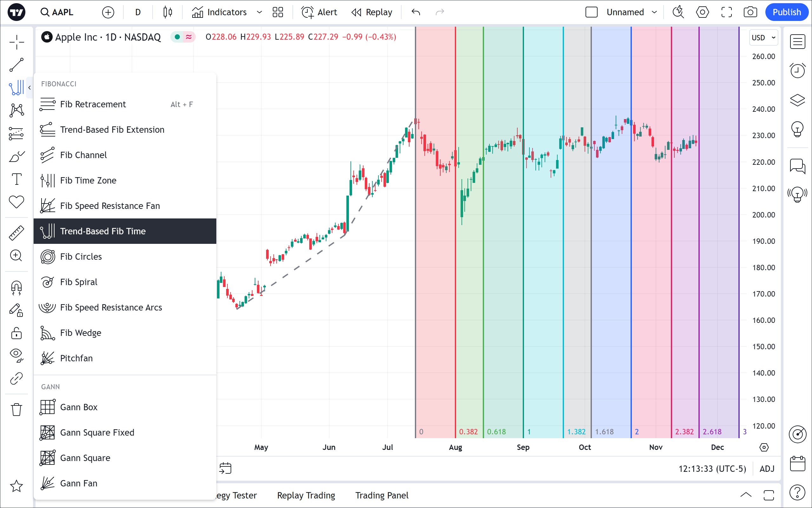Viewport: 812px width, 508px height.
Task: Open the patterns tool group
Action: coord(16,110)
